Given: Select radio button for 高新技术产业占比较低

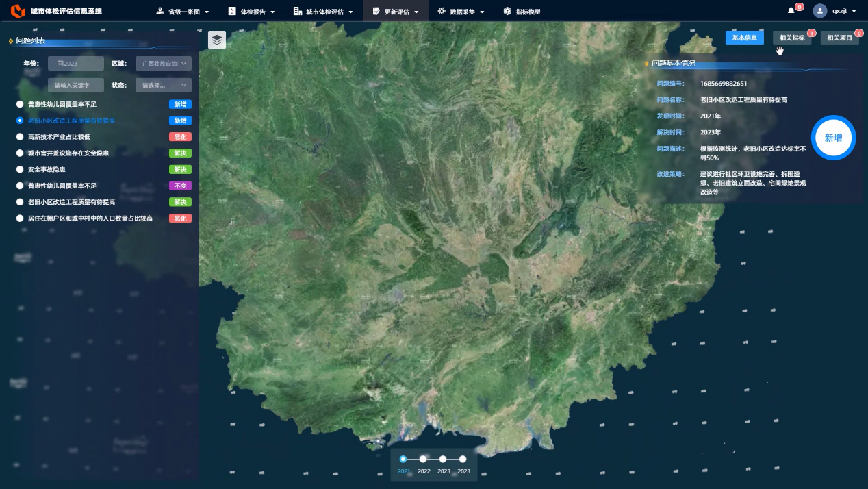Looking at the screenshot, I should click(x=20, y=137).
